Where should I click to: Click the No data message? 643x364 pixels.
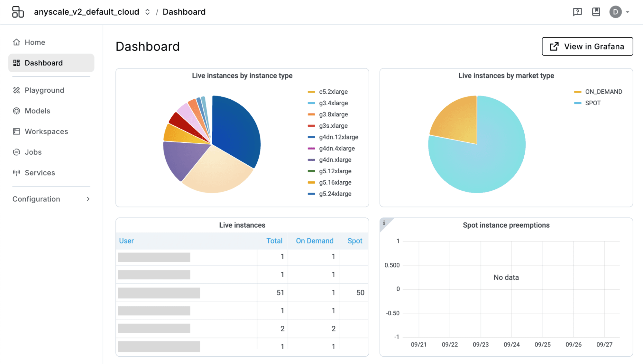(x=506, y=277)
